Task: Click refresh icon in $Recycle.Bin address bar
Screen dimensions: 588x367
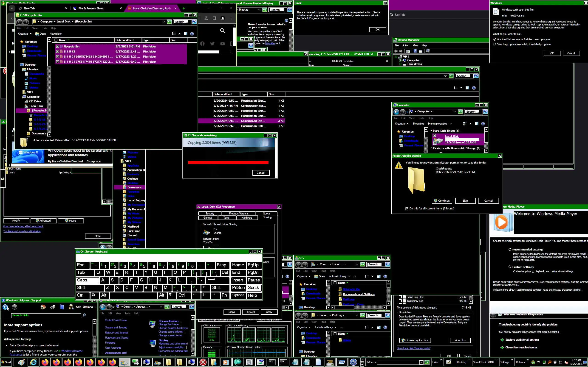Action: pyautogui.click(x=169, y=22)
